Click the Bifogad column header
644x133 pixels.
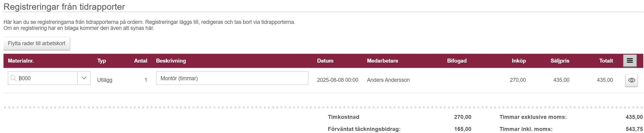pos(457,61)
